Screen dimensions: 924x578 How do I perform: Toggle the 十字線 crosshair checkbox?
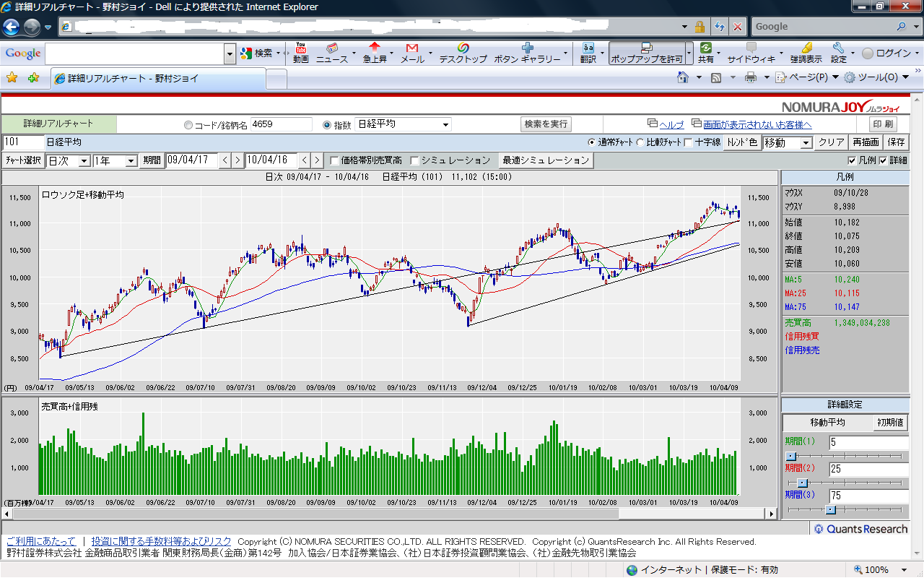[688, 142]
